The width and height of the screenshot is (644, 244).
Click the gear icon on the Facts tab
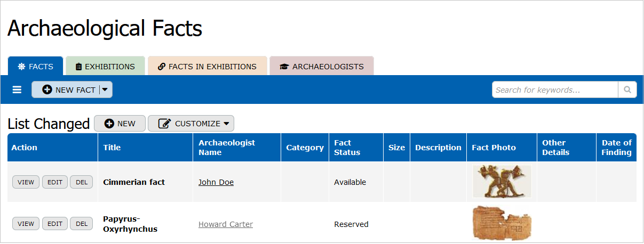[x=21, y=67]
